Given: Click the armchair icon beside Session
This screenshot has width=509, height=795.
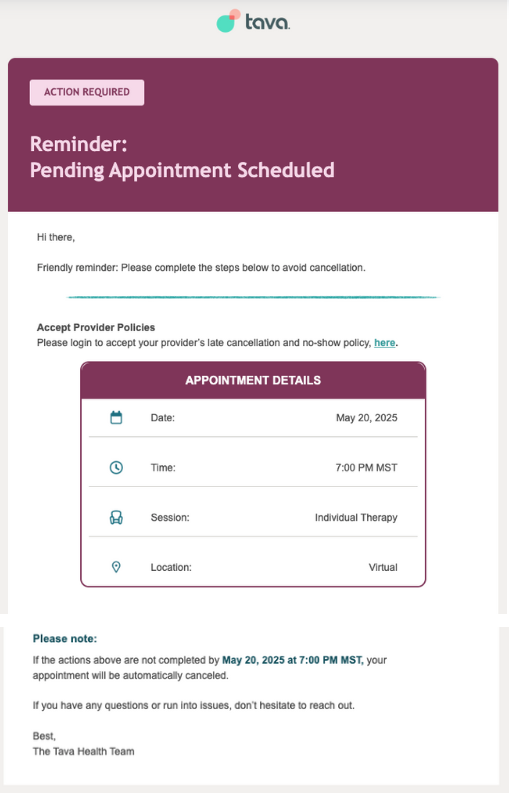Looking at the screenshot, I should 116,518.
